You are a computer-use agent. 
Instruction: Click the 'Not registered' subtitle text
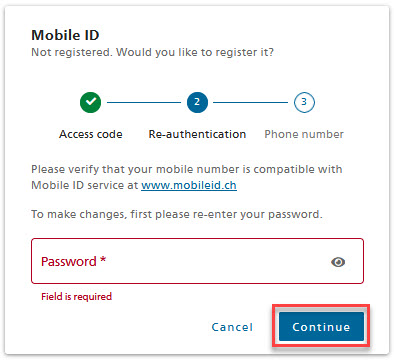pos(152,52)
